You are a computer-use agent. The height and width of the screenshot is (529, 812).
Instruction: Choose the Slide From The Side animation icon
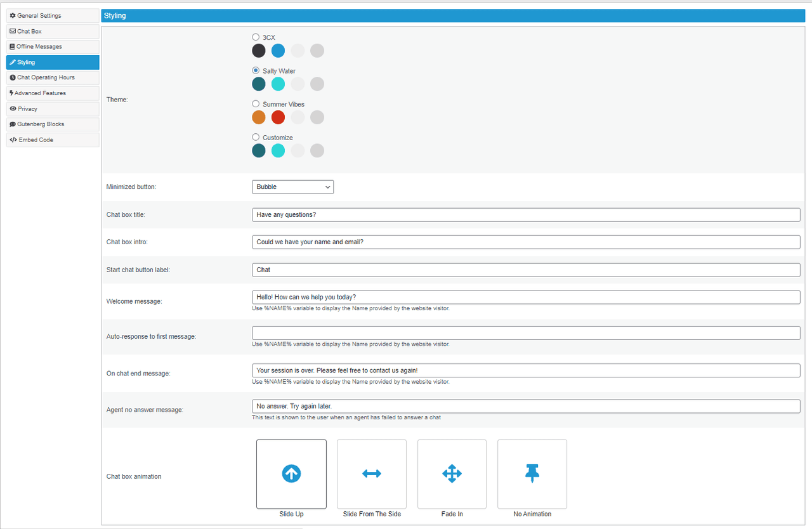372,473
